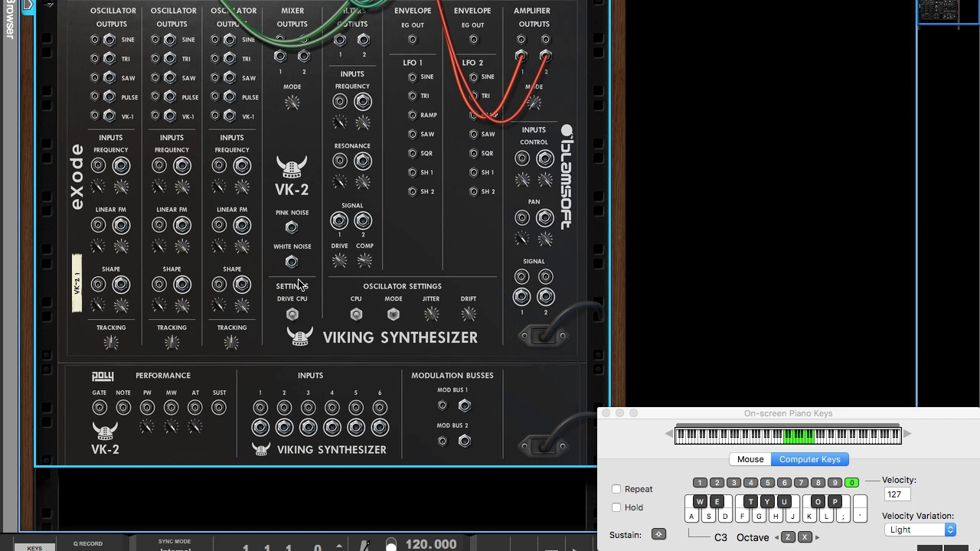The image size is (980, 551).
Task: Click the small jack under Poly input 6
Action: (x=380, y=408)
